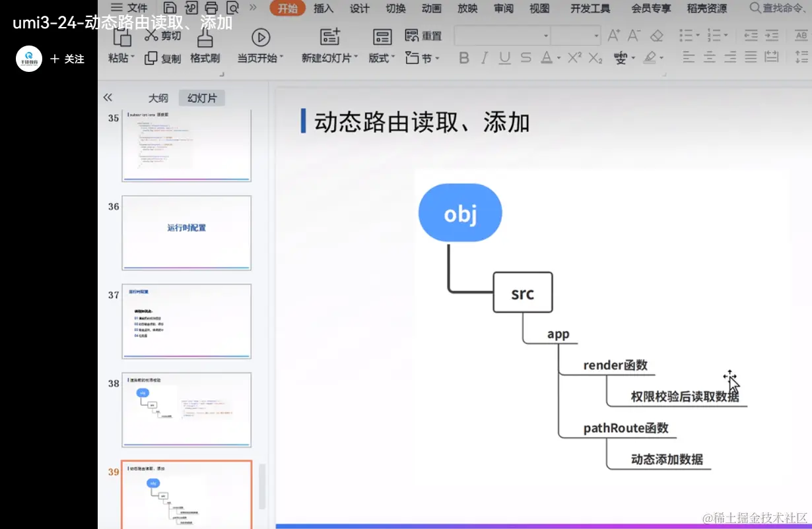Click the Clear Formatting eraser icon
Screen dimensions: 812x529
[x=656, y=35]
